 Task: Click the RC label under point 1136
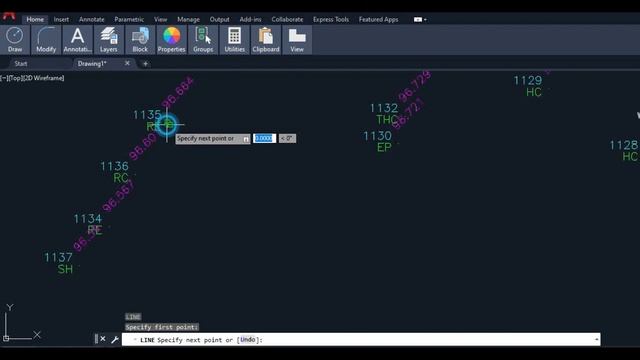pyautogui.click(x=121, y=178)
